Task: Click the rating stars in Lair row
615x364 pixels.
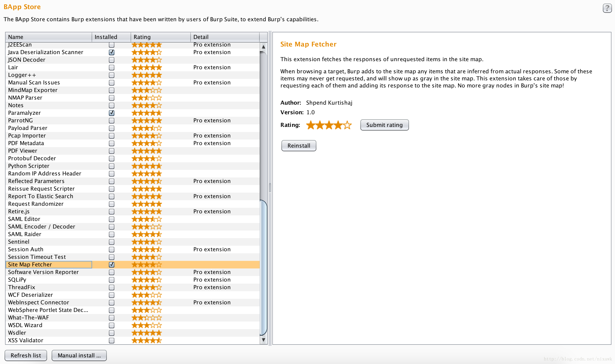Action: tap(147, 67)
